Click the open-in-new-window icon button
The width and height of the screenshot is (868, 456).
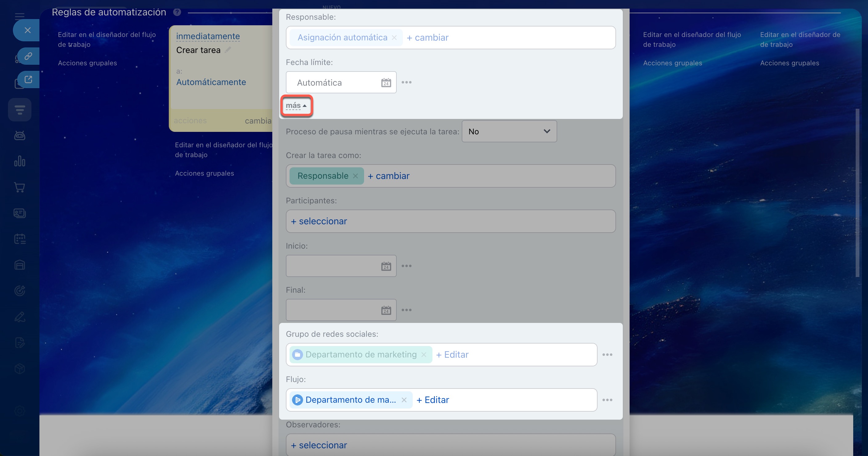[x=28, y=79]
